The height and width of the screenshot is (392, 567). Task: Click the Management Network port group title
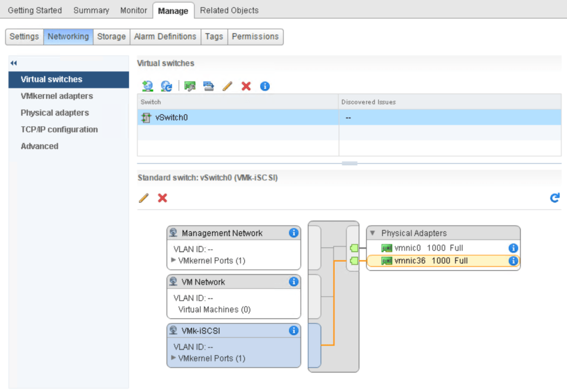pos(222,233)
